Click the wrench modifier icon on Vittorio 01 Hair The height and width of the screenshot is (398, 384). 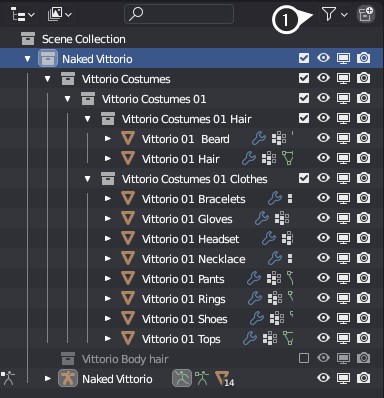(249, 158)
